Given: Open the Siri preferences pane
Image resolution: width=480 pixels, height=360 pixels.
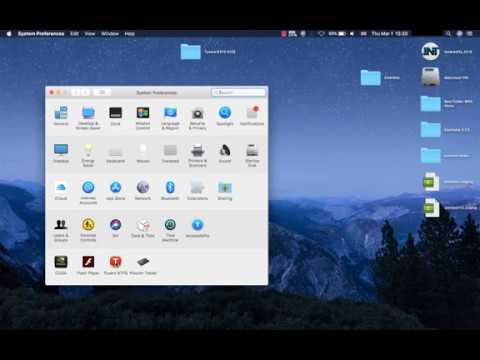Looking at the screenshot, I should coord(115,228).
